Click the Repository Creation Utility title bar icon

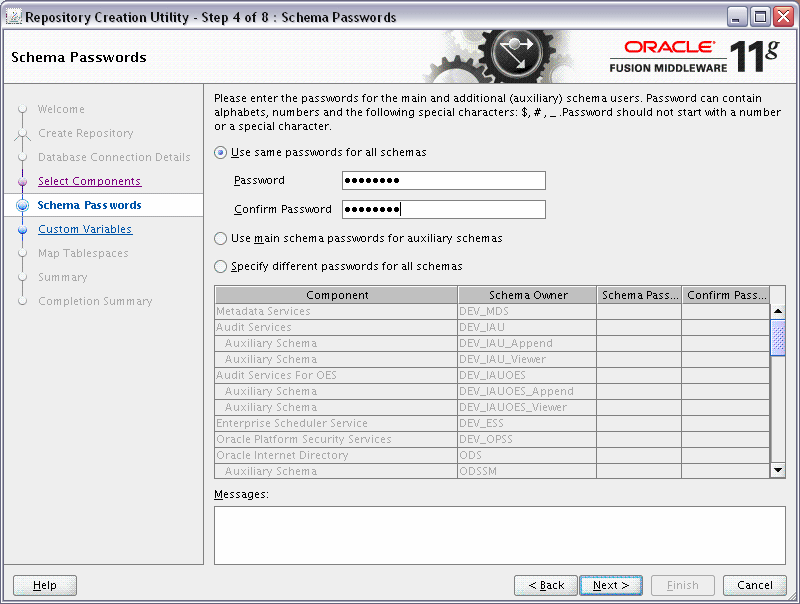coord(12,16)
